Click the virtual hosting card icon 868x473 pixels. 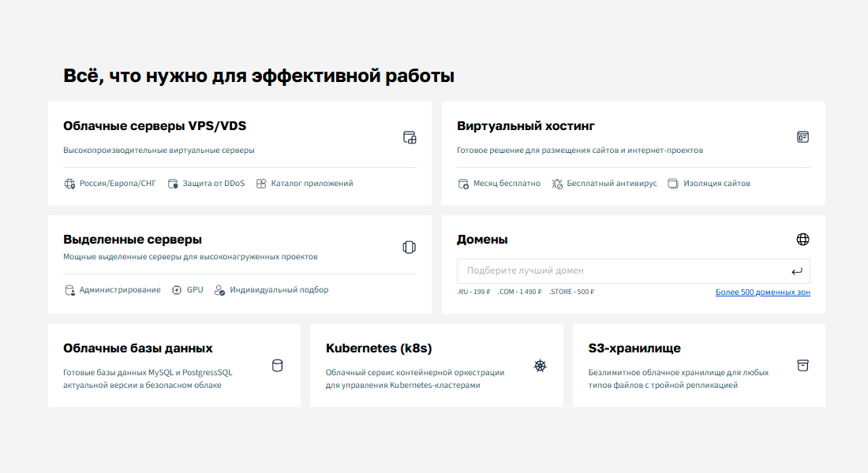(803, 136)
